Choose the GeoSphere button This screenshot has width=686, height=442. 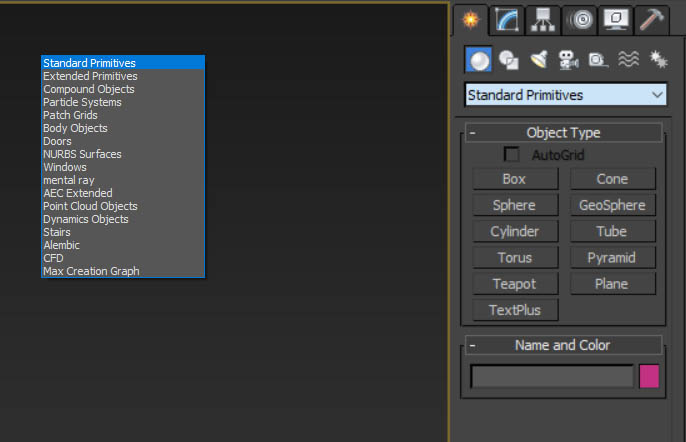(x=612, y=205)
